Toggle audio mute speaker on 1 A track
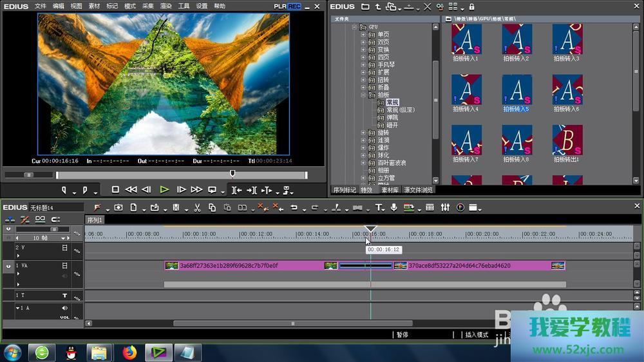The image size is (644, 362). 64,309
